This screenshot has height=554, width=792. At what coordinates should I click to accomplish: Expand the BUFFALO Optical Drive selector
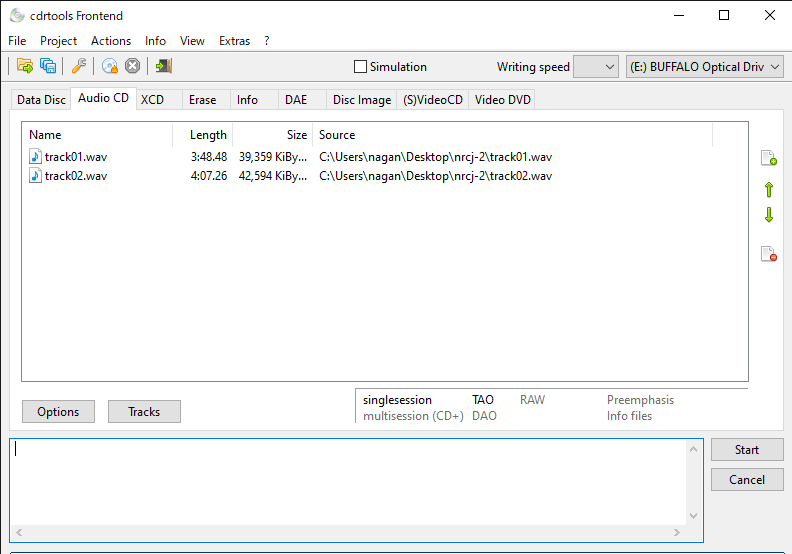click(706, 67)
